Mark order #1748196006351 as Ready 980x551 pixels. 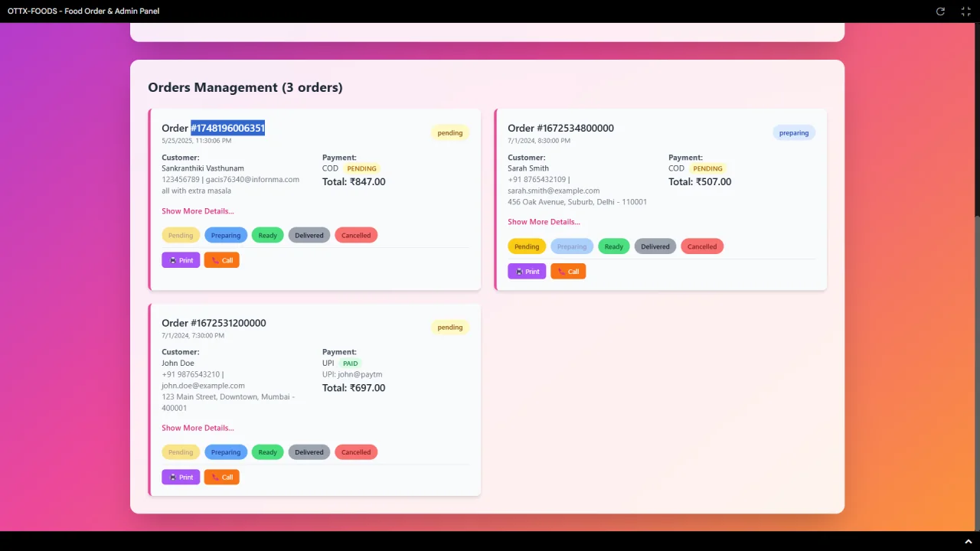[x=268, y=235]
